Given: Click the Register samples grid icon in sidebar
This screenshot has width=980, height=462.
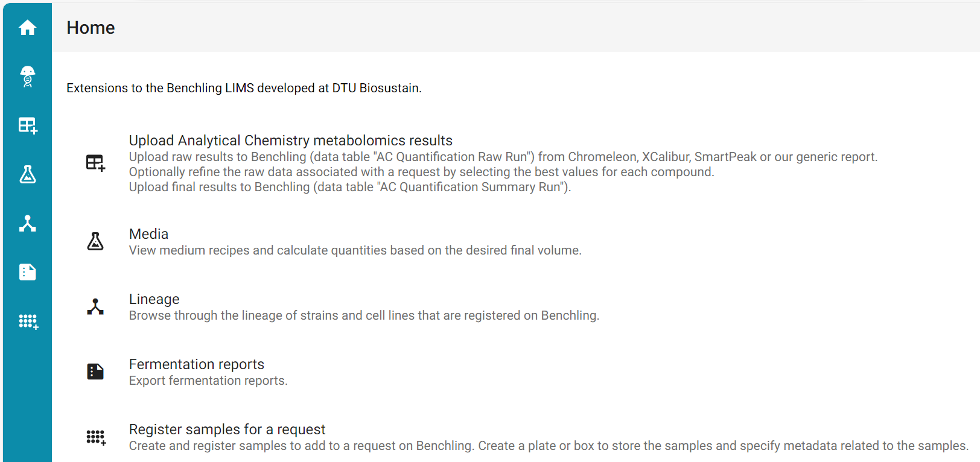Looking at the screenshot, I should pyautogui.click(x=28, y=321).
